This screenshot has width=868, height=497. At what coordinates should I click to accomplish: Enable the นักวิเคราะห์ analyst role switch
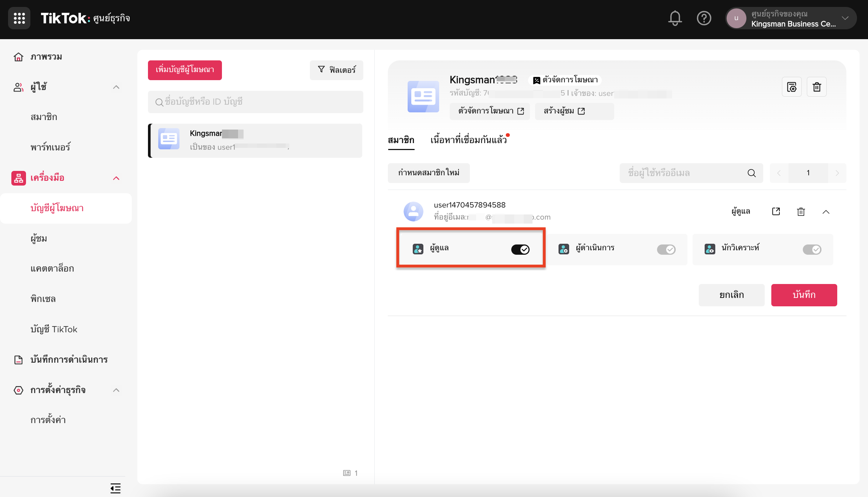tap(812, 249)
